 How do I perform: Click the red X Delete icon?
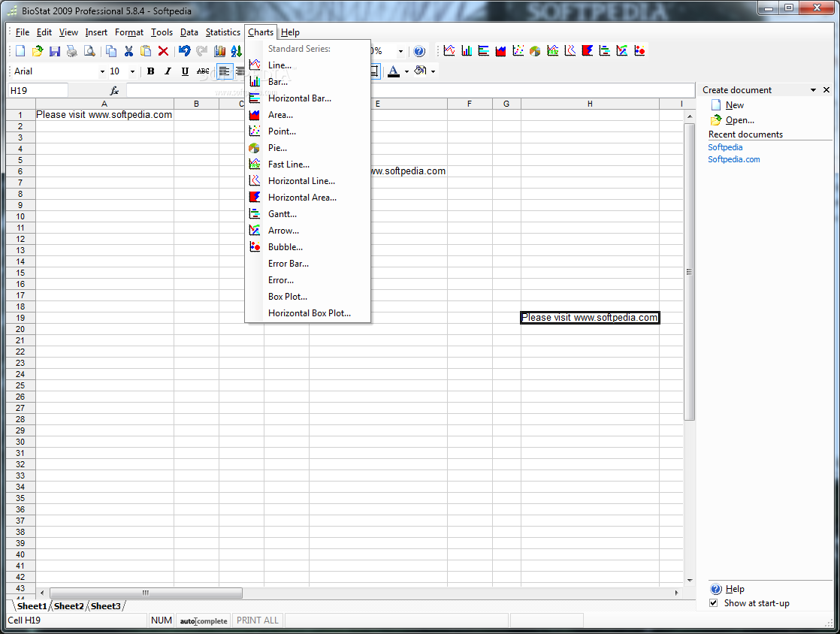[163, 51]
